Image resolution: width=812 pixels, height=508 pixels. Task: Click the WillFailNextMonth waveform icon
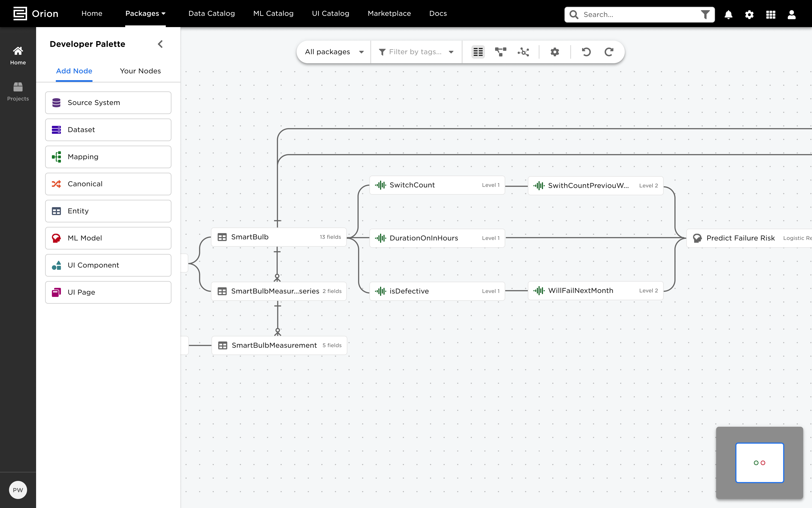coord(539,291)
